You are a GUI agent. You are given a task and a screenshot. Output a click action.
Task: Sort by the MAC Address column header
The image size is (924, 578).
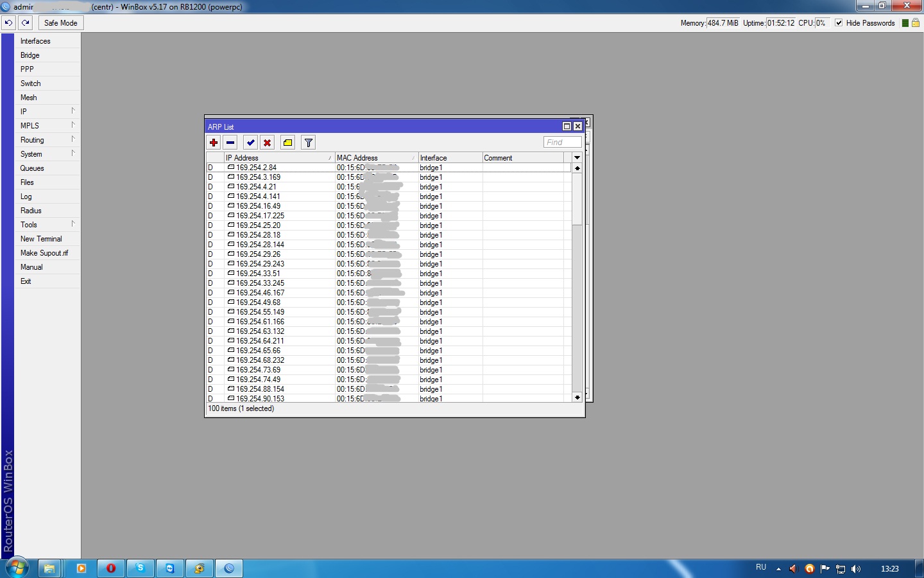coord(375,158)
